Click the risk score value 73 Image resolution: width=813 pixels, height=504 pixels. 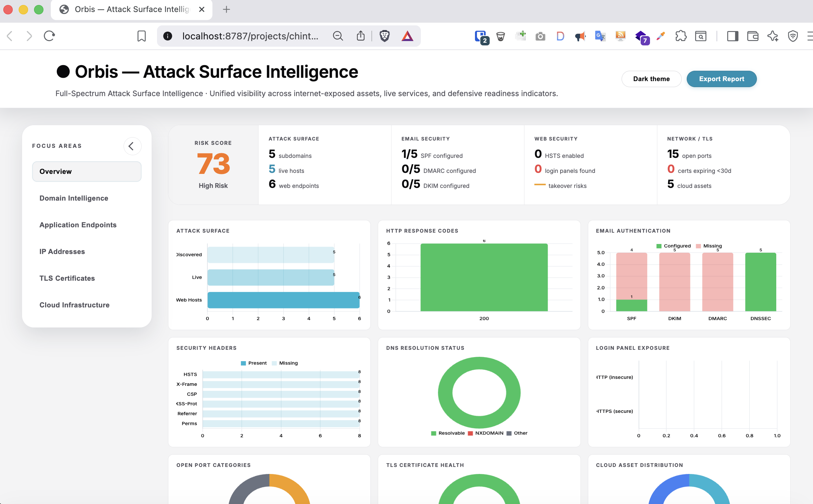[x=213, y=164]
